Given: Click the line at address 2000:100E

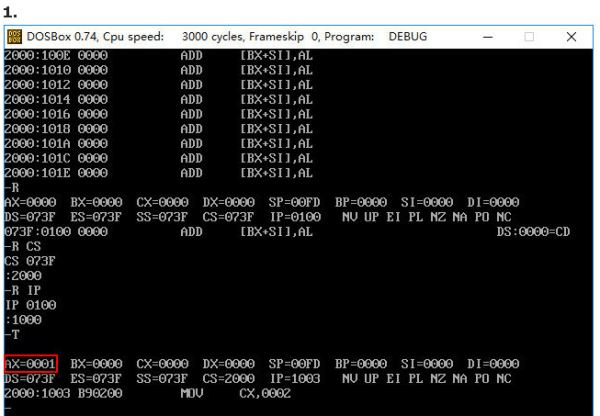Looking at the screenshot, I should (159, 55).
